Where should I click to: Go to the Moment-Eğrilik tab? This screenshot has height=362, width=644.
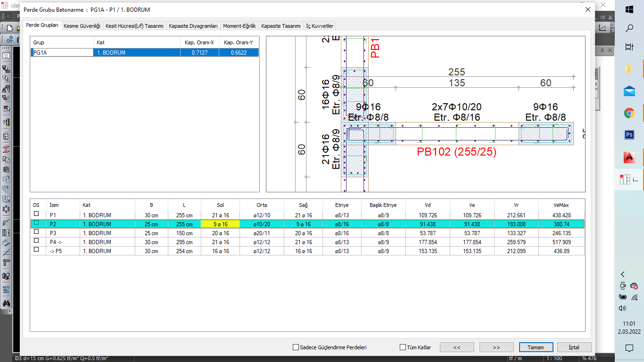[239, 26]
